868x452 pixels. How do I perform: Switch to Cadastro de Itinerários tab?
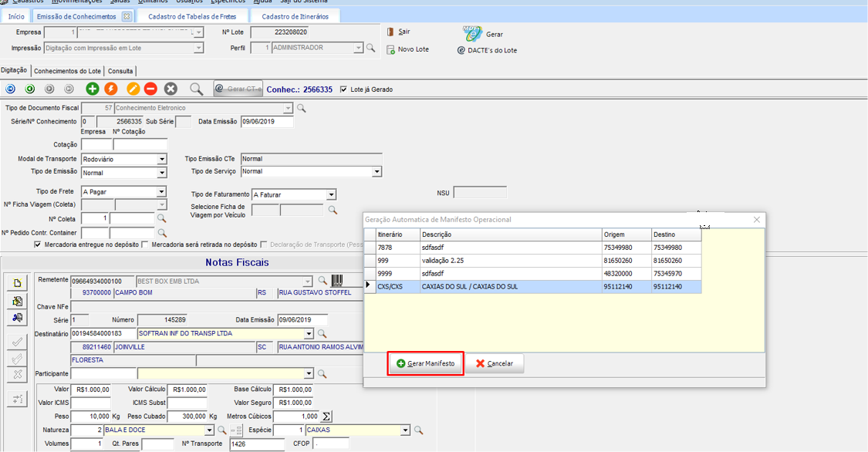295,16
